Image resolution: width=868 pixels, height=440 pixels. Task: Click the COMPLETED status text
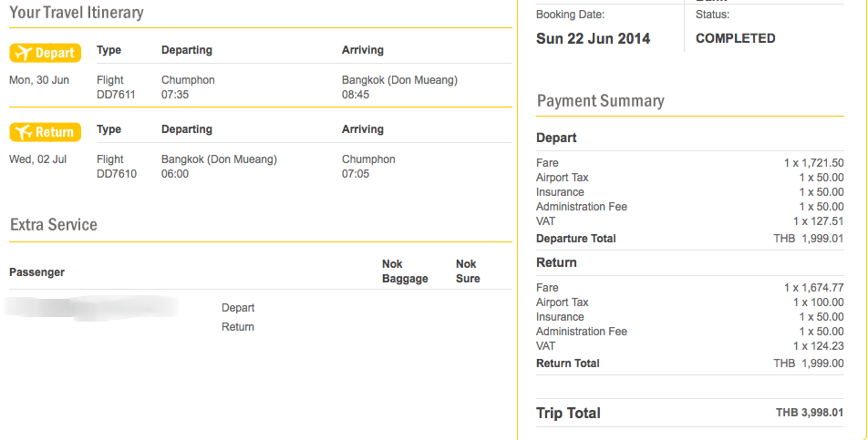click(x=736, y=38)
